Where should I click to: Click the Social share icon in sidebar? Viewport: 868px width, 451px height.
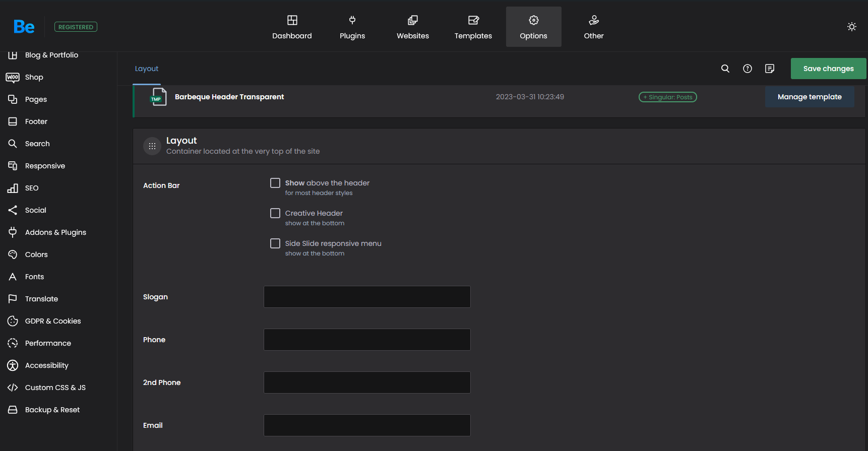pos(13,210)
